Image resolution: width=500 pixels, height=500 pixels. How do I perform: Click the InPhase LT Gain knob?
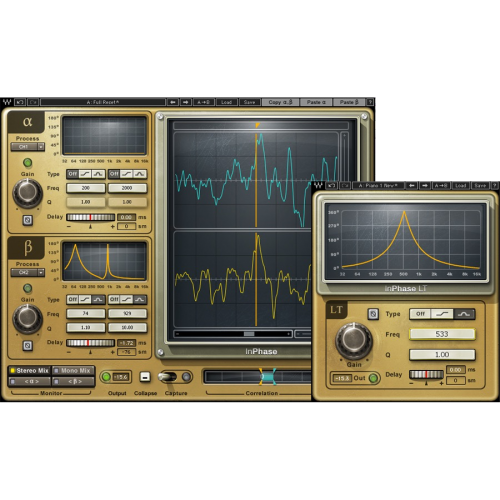354,341
